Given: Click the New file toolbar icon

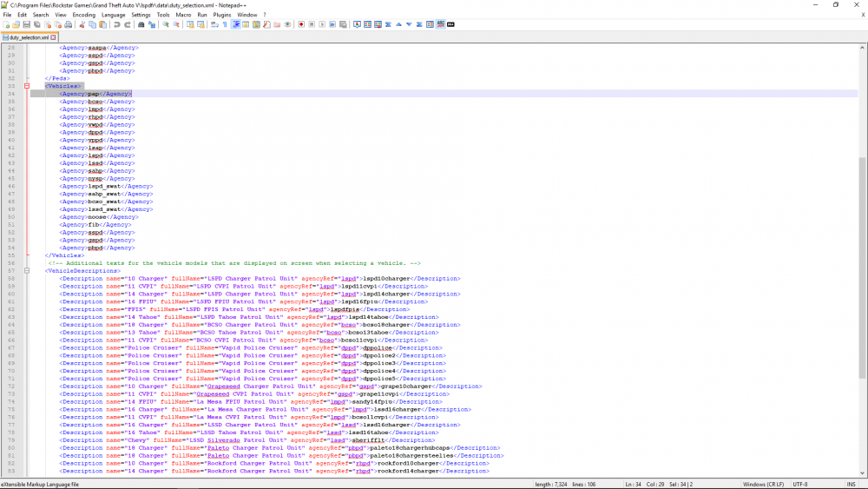Looking at the screenshot, I should (5, 24).
